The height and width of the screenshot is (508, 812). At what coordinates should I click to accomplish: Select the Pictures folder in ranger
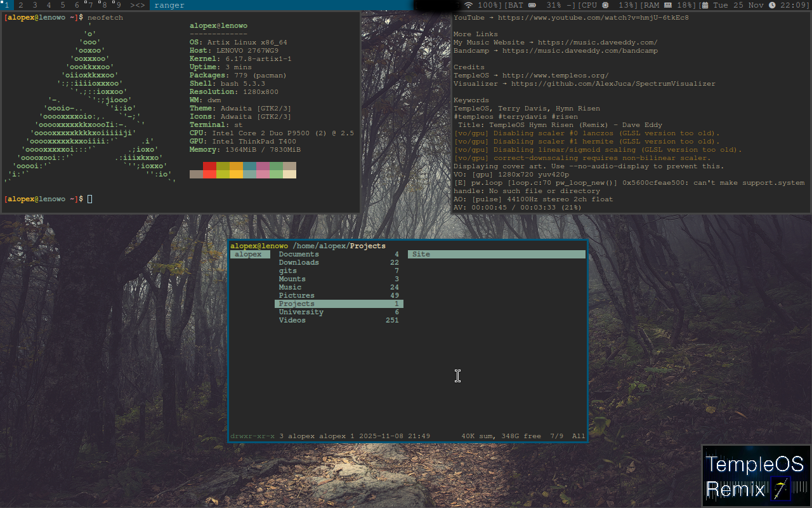click(339, 296)
